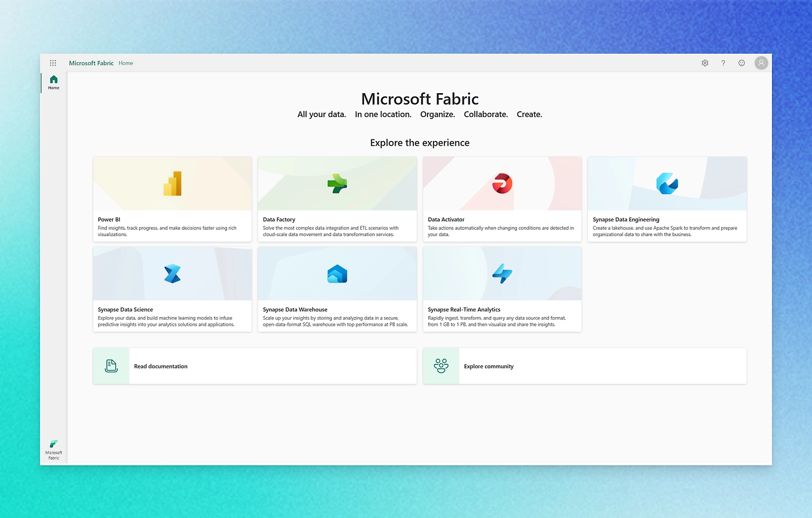Screen dimensions: 812x518
Task: Click the red Data Activator icon
Action: pos(502,184)
